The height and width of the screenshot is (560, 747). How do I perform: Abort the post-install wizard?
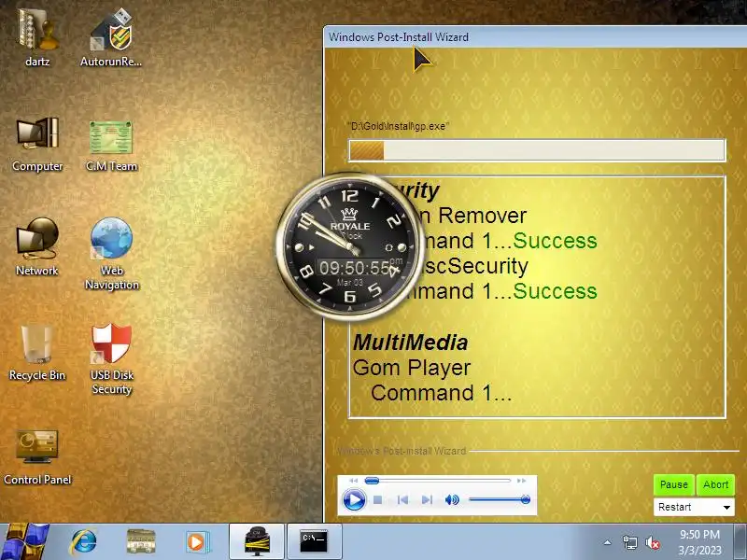pos(715,484)
